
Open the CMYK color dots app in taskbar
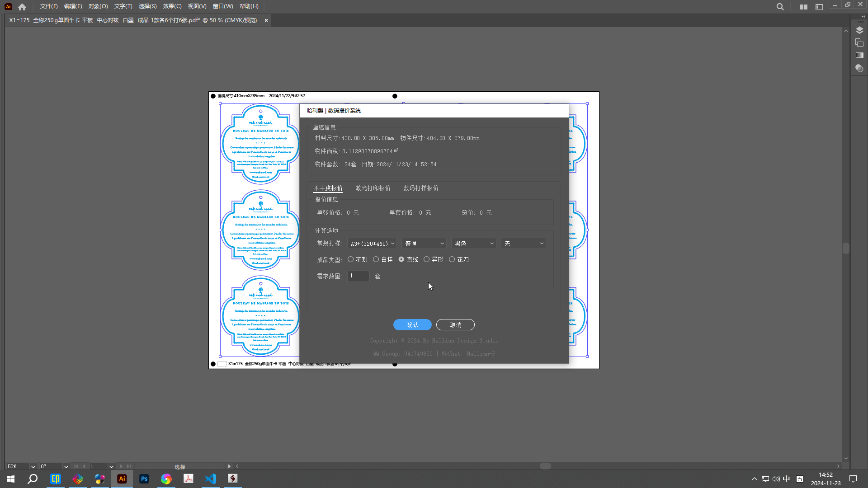pyautogui.click(x=100, y=479)
